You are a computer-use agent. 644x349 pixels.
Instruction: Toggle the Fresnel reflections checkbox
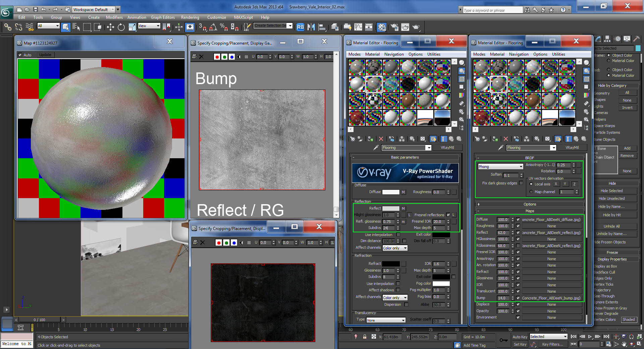[448, 215]
